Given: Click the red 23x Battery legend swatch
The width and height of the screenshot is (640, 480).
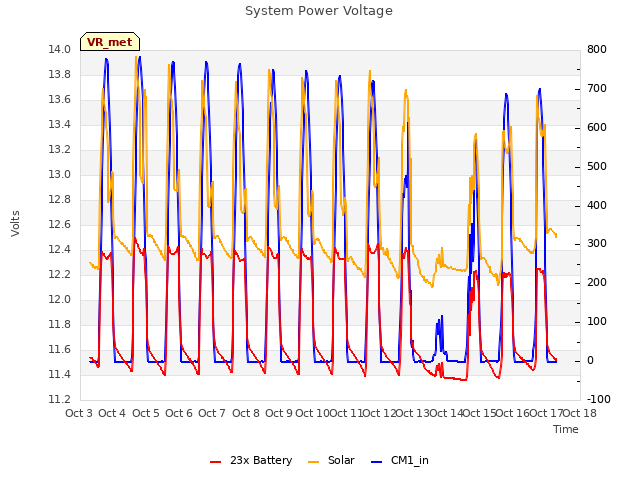Looking at the screenshot, I should tap(215, 462).
